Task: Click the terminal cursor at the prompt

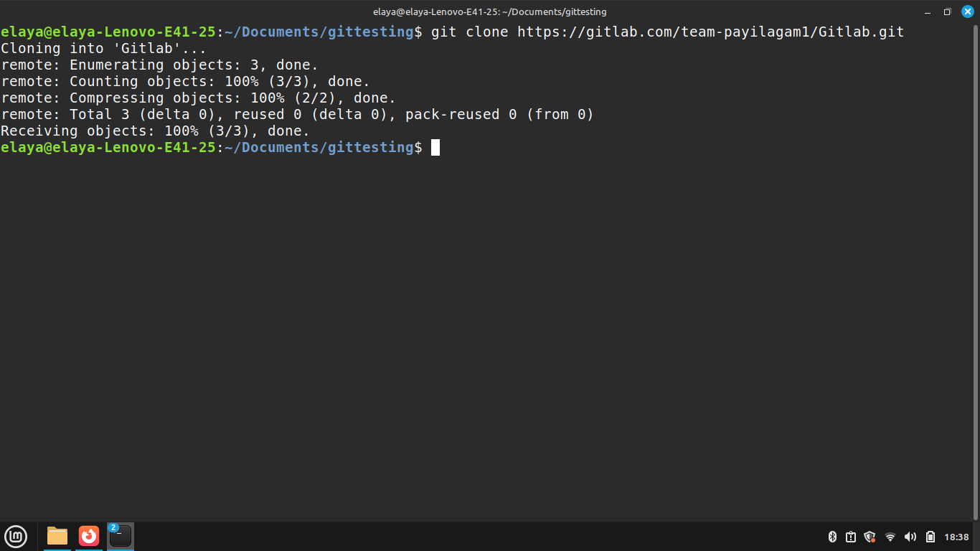Action: click(x=435, y=147)
